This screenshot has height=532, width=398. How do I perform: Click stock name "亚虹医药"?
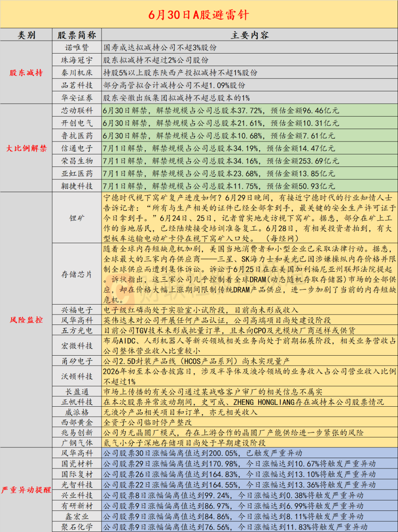point(77,173)
